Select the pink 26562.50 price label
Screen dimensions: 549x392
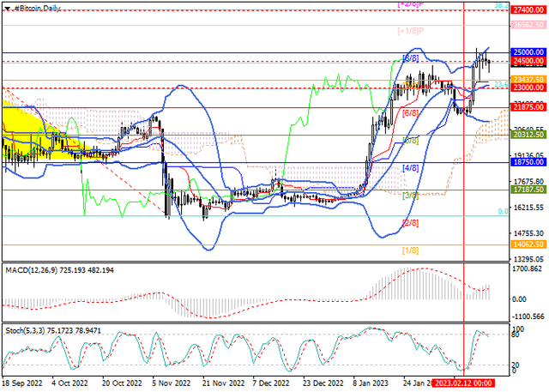528,27
